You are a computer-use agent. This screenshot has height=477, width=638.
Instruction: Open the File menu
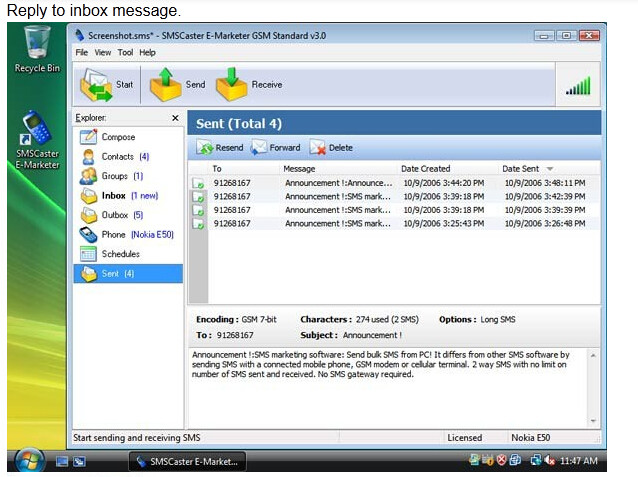82,52
